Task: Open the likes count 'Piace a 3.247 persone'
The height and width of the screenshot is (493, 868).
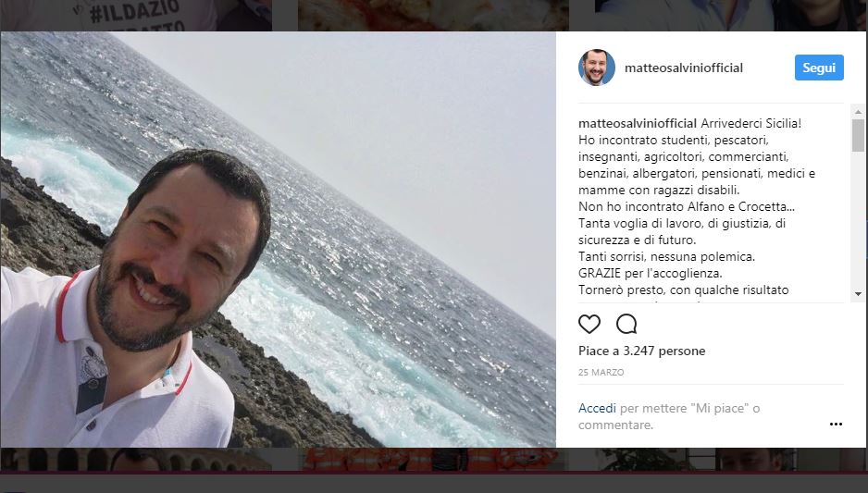Action: (x=641, y=351)
